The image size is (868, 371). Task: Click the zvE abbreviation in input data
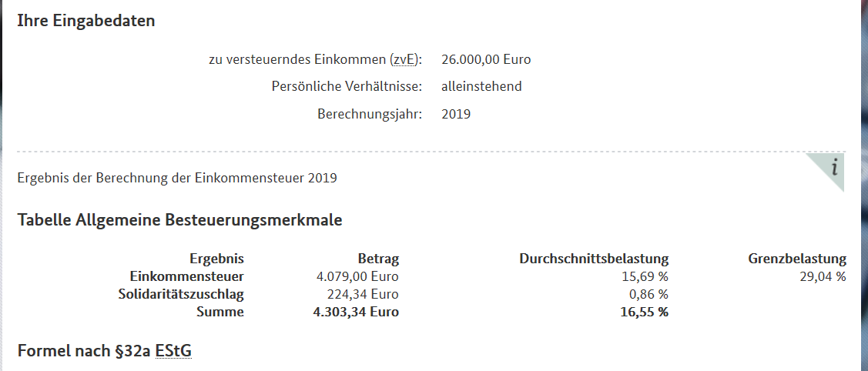pyautogui.click(x=403, y=60)
